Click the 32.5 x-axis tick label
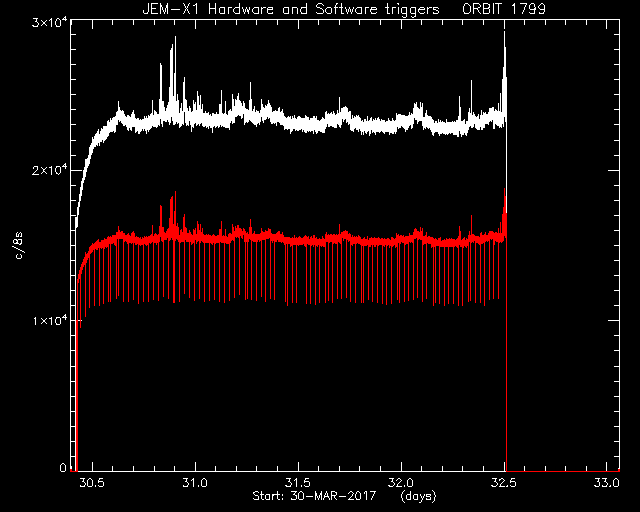The width and height of the screenshot is (640, 512). click(504, 483)
